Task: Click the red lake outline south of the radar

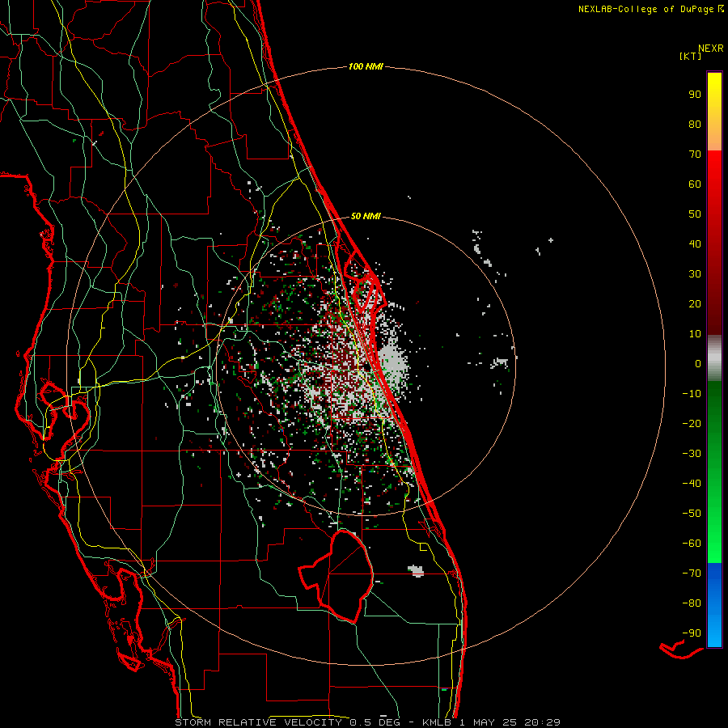Action: click(336, 576)
